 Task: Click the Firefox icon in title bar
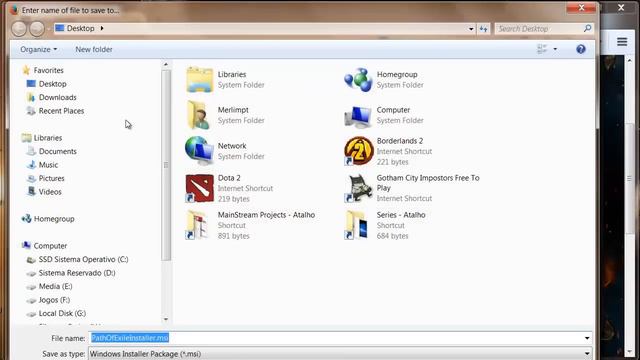point(14,10)
